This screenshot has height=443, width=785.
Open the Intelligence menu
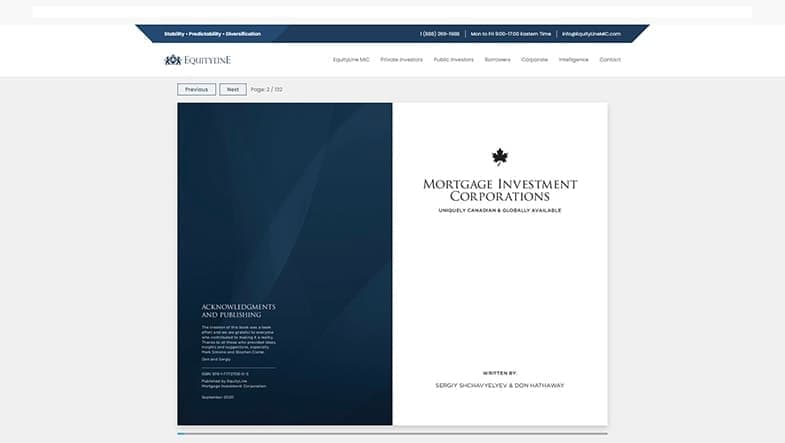[574, 60]
